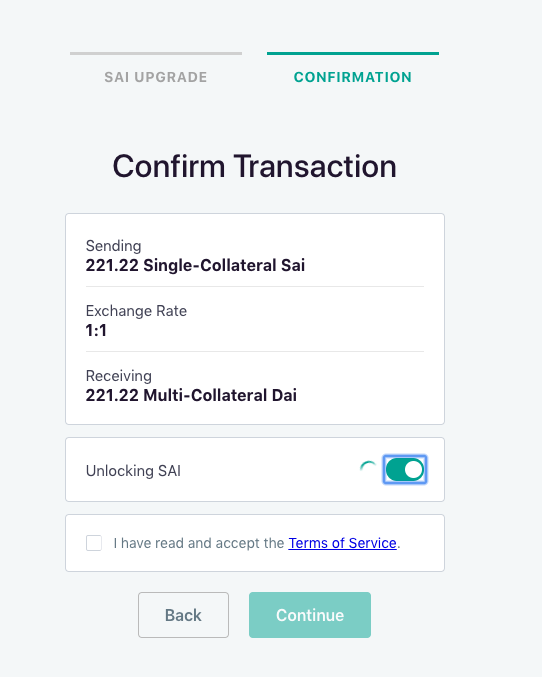The image size is (542, 677).
Task: Switch to the SAI UPGRADE step tab
Action: click(x=156, y=77)
